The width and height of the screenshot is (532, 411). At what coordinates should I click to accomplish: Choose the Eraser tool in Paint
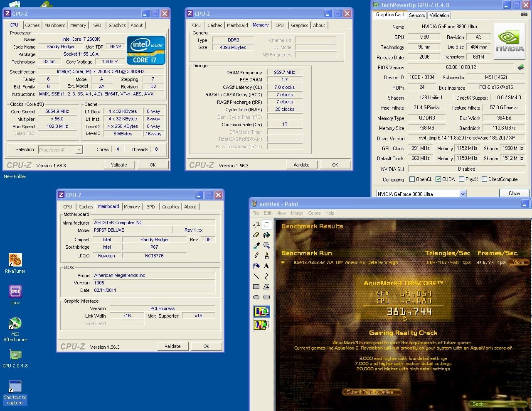point(256,235)
